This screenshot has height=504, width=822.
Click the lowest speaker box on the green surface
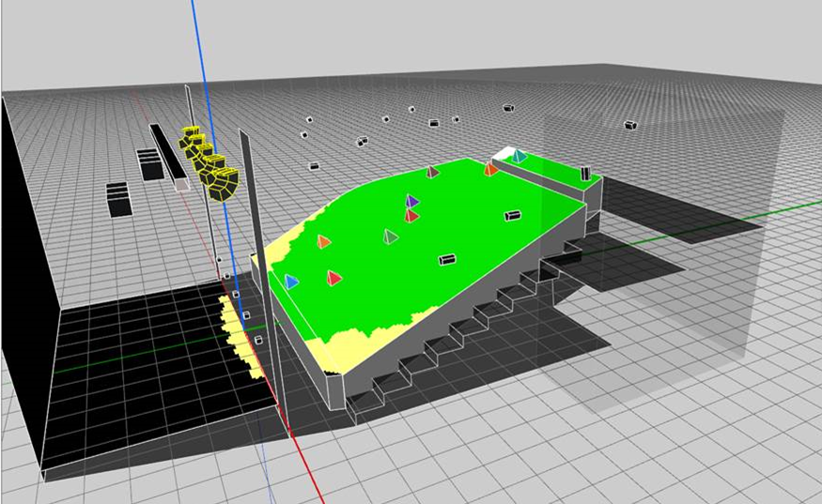click(447, 259)
